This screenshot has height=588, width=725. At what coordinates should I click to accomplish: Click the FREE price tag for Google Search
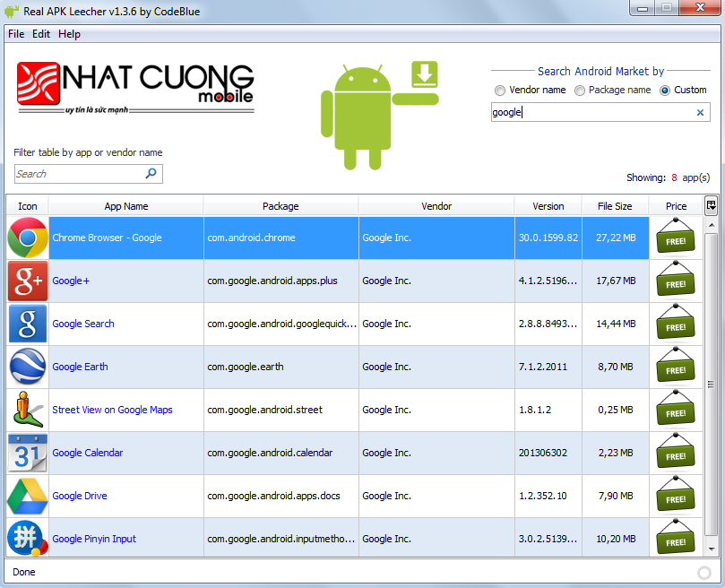pyautogui.click(x=676, y=324)
